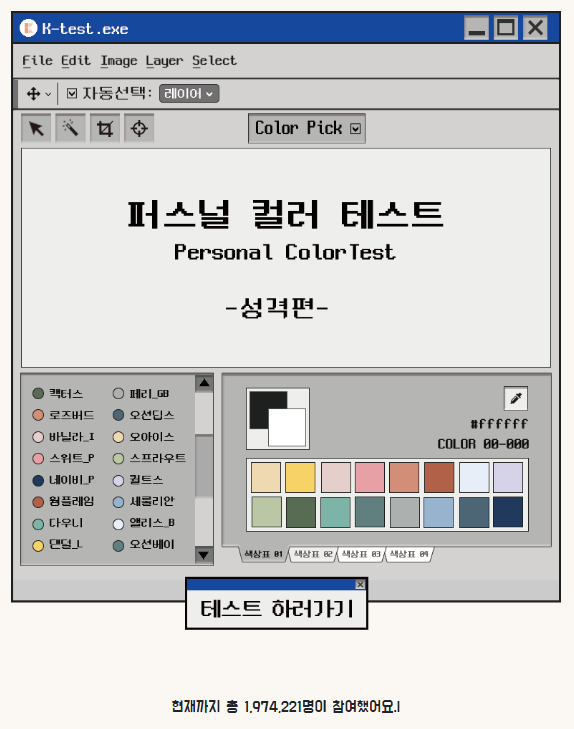Image resolution: width=574 pixels, height=729 pixels.
Task: Choose the 로즈버드 color option
Action: pos(63,415)
